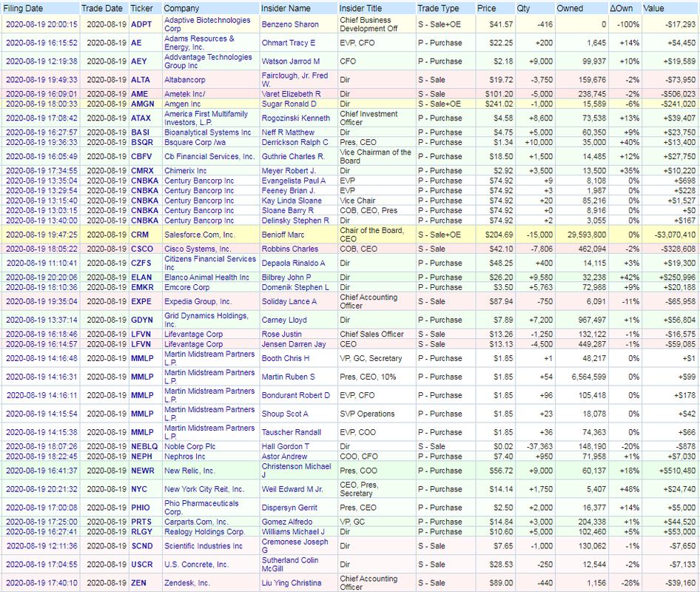Open Delinsky Stephen R insider link
Viewport: 700px width, 592px height.
295,220
